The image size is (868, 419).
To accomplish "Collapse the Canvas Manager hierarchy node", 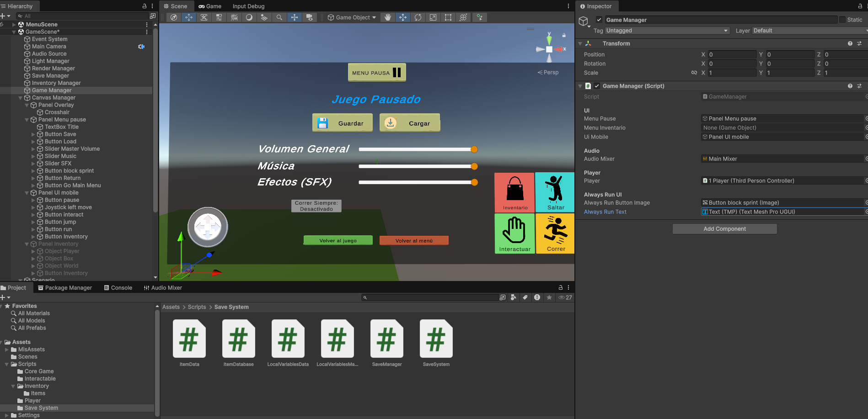I will pyautogui.click(x=20, y=98).
